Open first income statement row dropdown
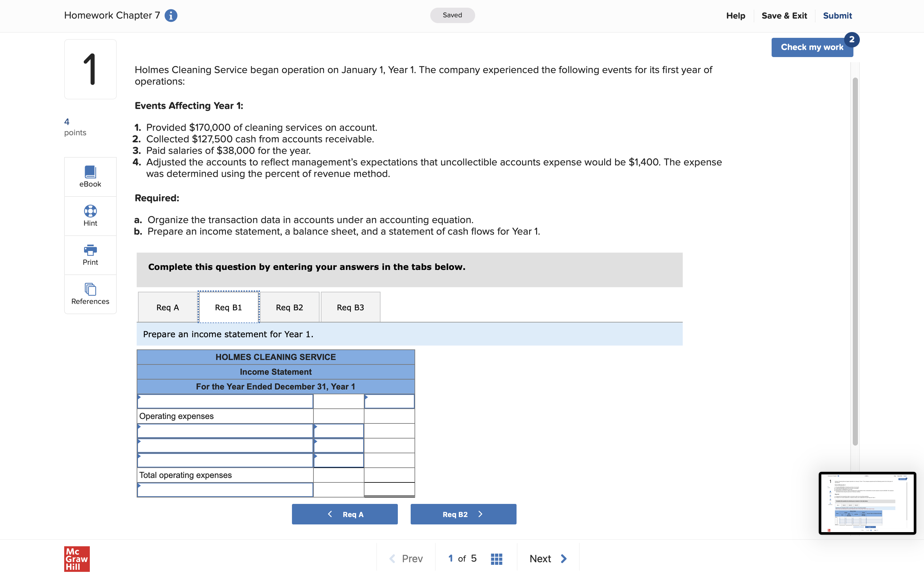Image resolution: width=924 pixels, height=577 pixels. 225,401
